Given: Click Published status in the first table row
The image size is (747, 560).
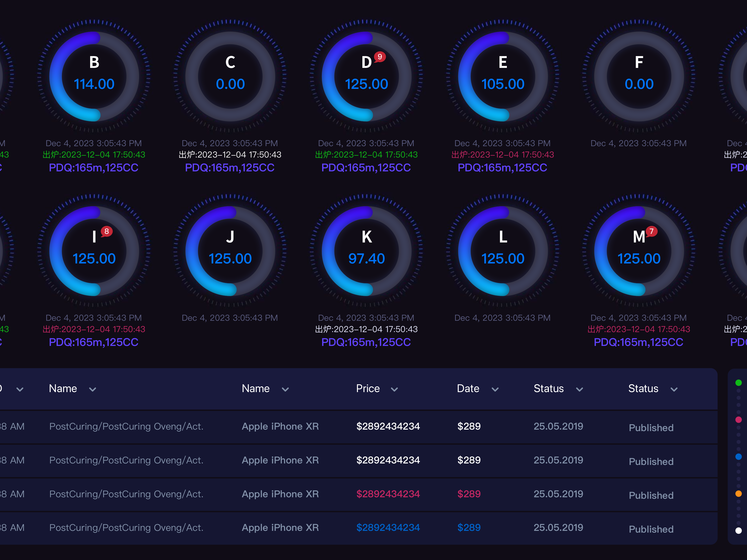Looking at the screenshot, I should (651, 428).
